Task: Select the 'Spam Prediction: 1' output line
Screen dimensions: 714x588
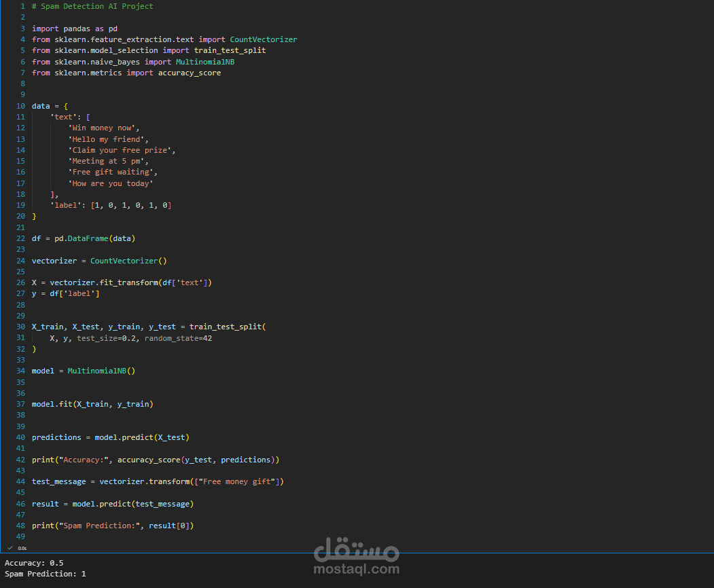Action: click(45, 574)
